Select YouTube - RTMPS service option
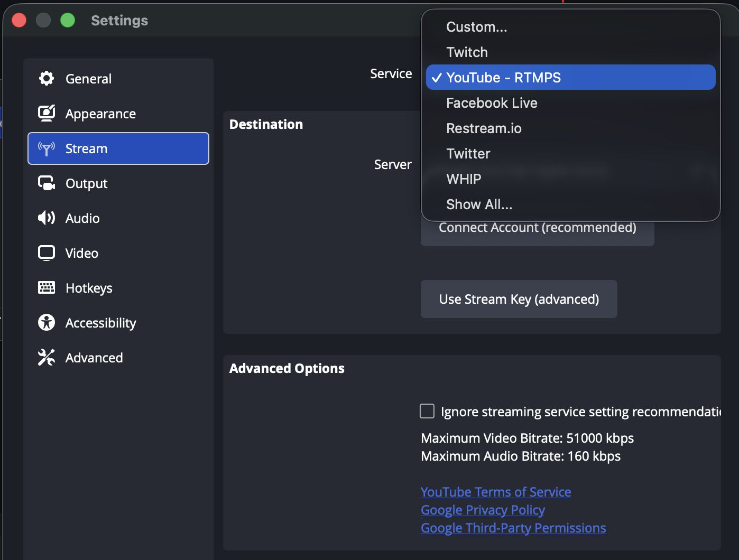739x560 pixels. click(x=570, y=77)
